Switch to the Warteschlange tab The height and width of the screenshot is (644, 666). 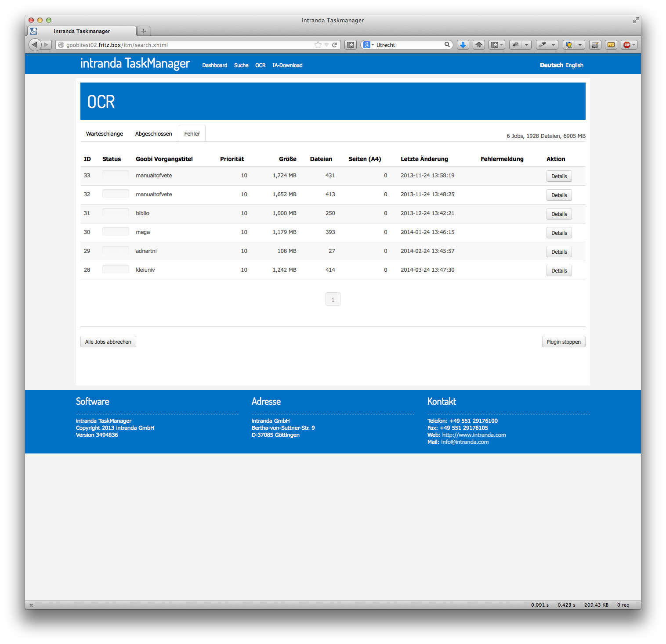(x=105, y=134)
